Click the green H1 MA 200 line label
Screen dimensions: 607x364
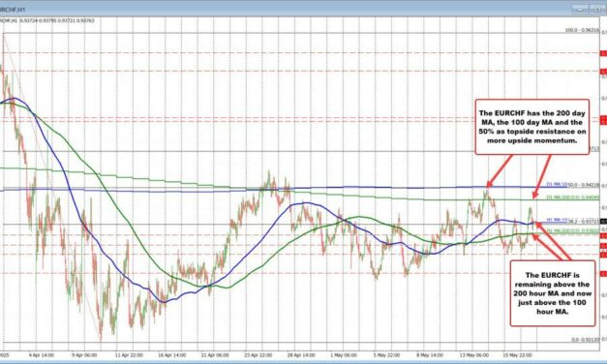(573, 230)
